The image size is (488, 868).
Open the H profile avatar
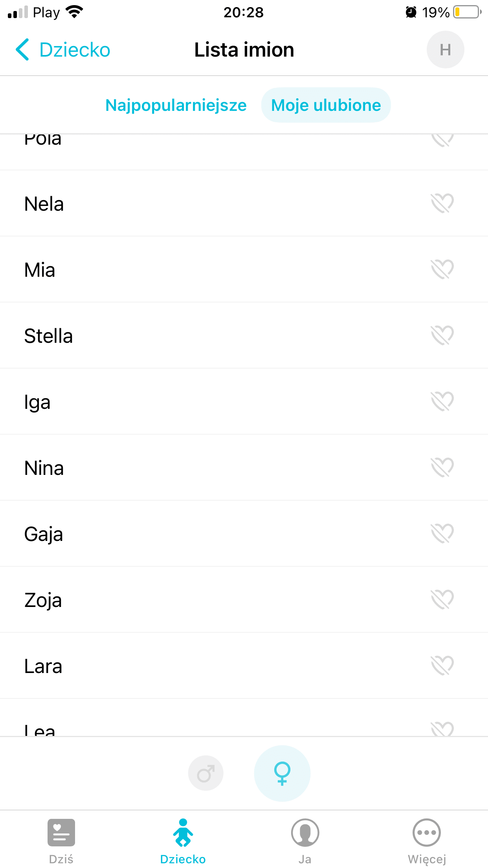point(445,50)
